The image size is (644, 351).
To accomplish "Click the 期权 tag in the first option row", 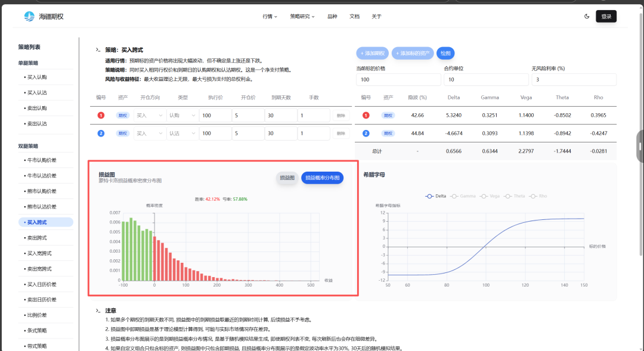I will click(123, 116).
